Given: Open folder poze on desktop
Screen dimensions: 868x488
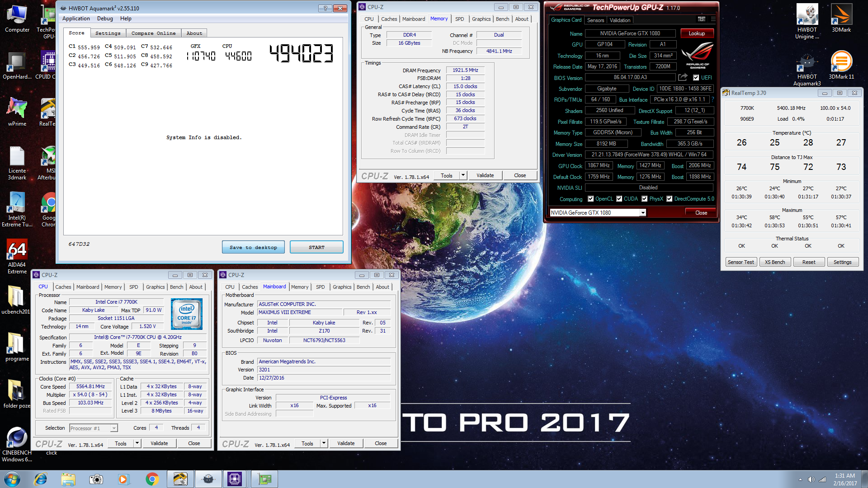Looking at the screenshot, I should point(17,394).
